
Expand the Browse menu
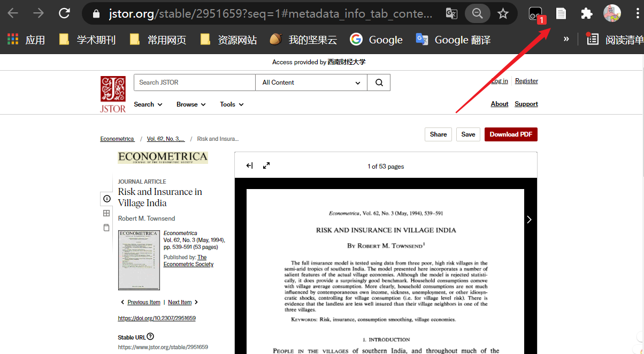(x=191, y=104)
